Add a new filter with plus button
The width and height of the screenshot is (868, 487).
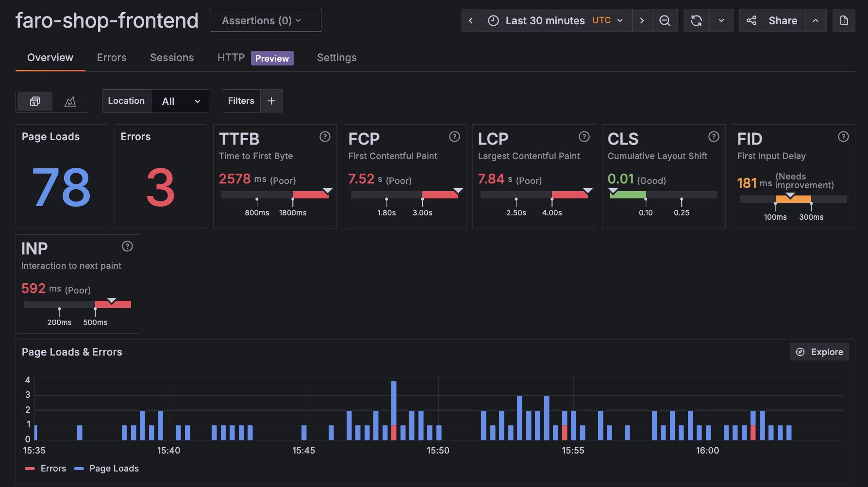(x=271, y=101)
